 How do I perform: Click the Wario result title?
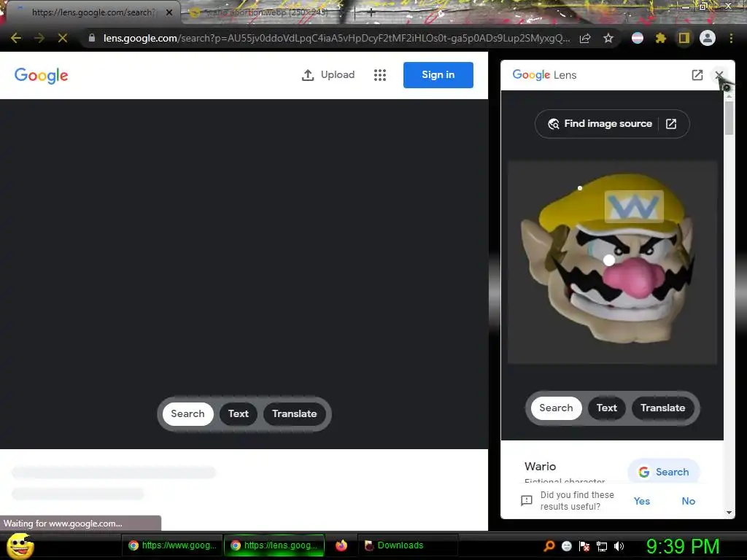[x=541, y=466]
